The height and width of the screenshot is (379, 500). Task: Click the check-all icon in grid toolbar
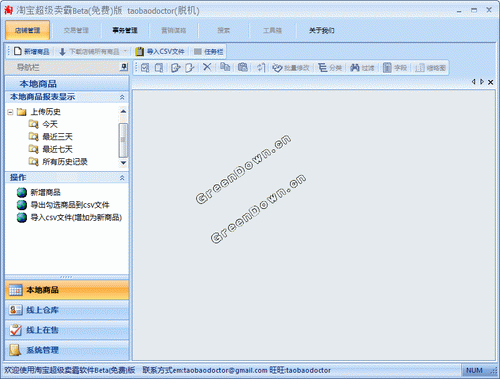point(145,68)
